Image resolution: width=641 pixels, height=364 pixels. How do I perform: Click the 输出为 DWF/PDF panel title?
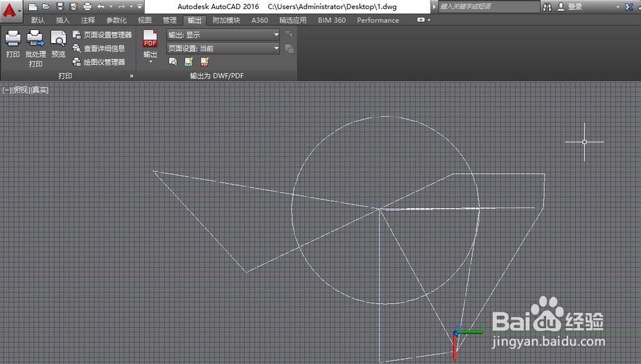tap(217, 76)
